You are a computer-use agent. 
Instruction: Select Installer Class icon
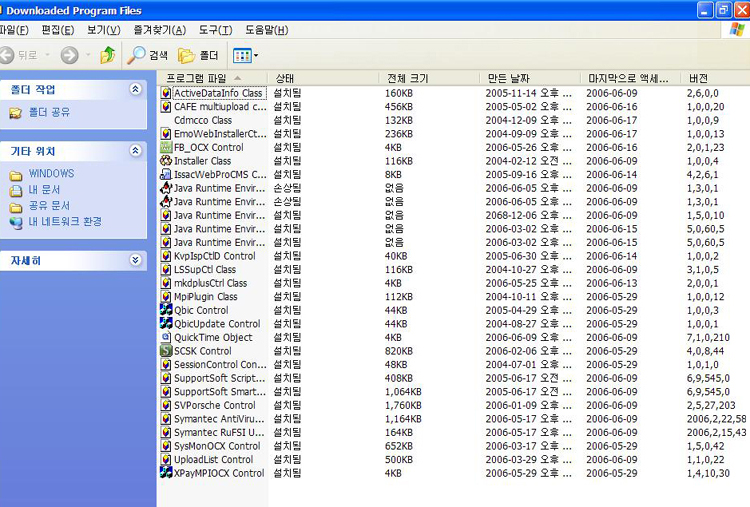[165, 161]
